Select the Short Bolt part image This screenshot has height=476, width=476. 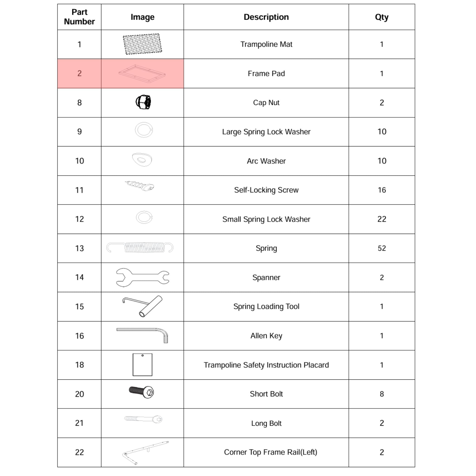[x=141, y=392]
